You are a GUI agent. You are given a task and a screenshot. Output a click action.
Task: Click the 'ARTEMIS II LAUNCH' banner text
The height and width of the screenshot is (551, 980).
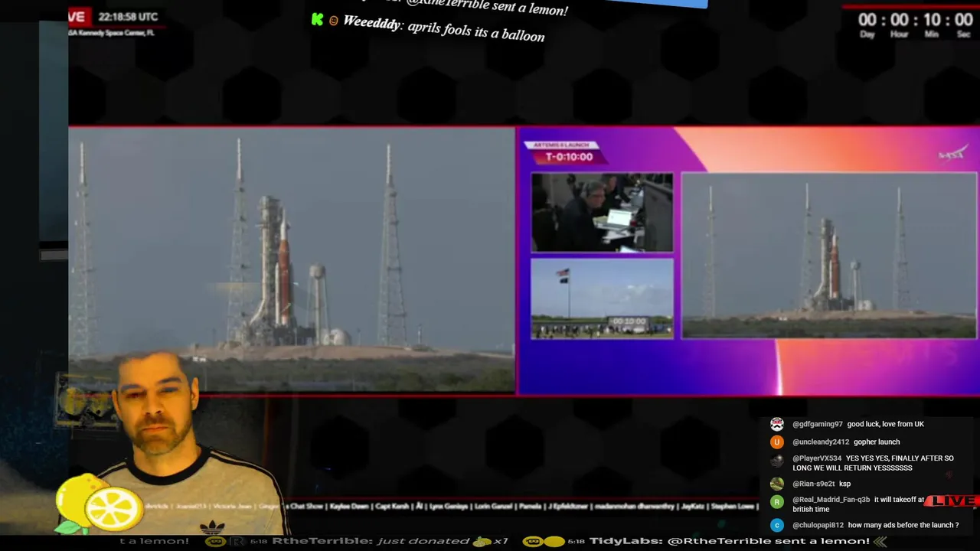click(561, 145)
